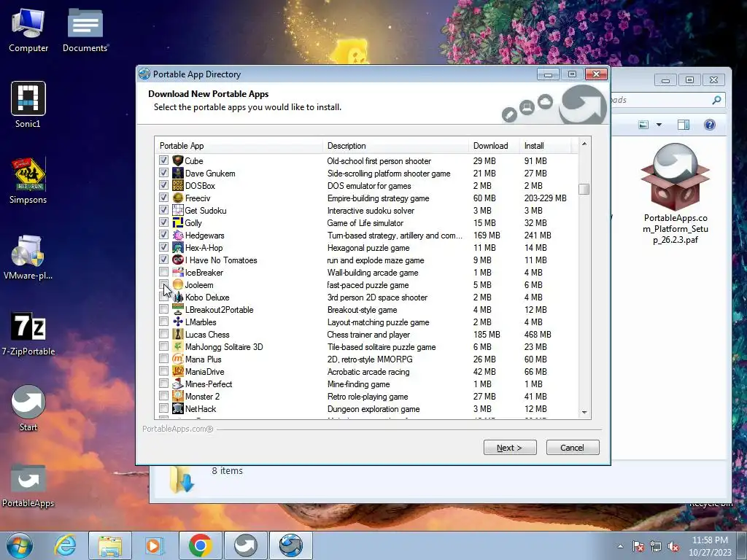Viewport: 747px width, 560px height.
Task: Click the MahJongg Solitaire 3D icon
Action: (x=178, y=346)
